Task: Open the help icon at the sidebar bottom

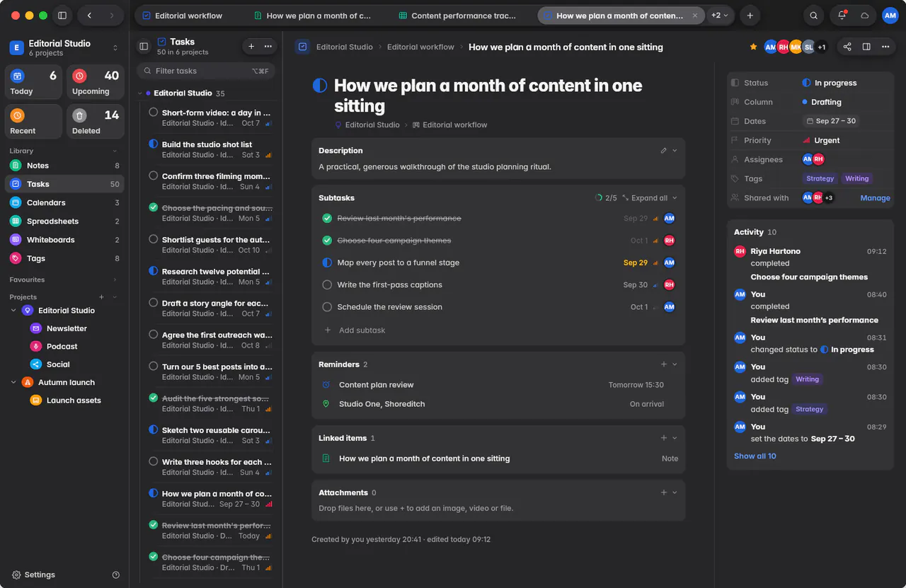Action: pos(116,575)
